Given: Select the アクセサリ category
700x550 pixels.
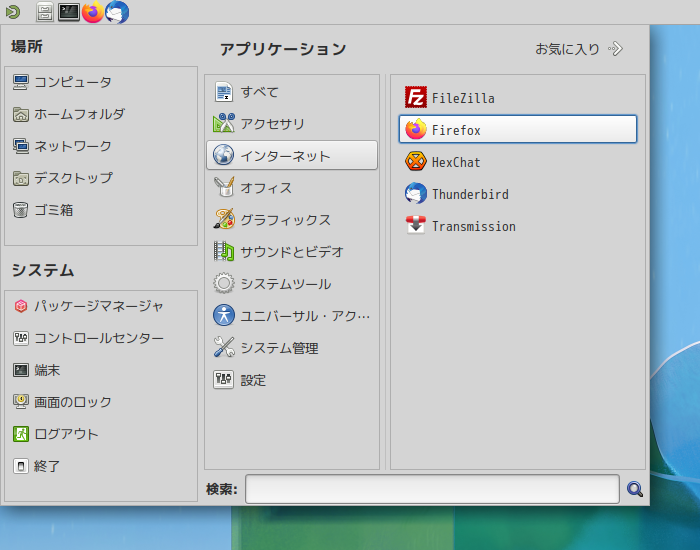Looking at the screenshot, I should pyautogui.click(x=292, y=124).
